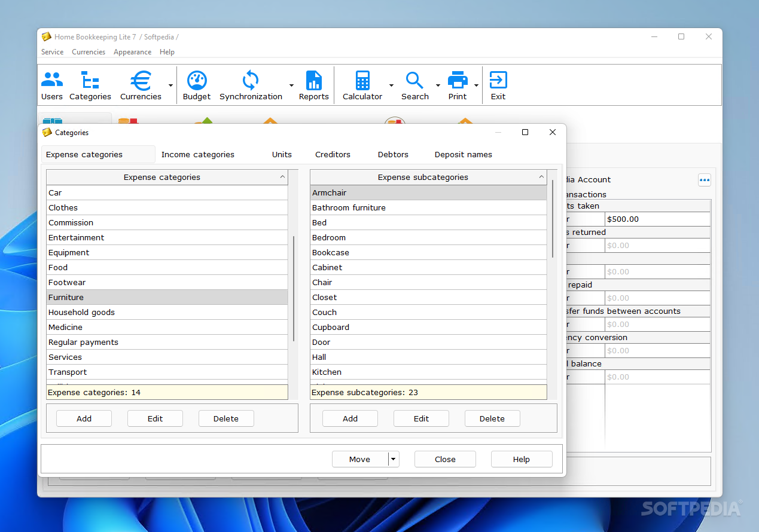Click the Print toolbar icon
Image resolution: width=759 pixels, height=532 pixels.
[x=458, y=85]
